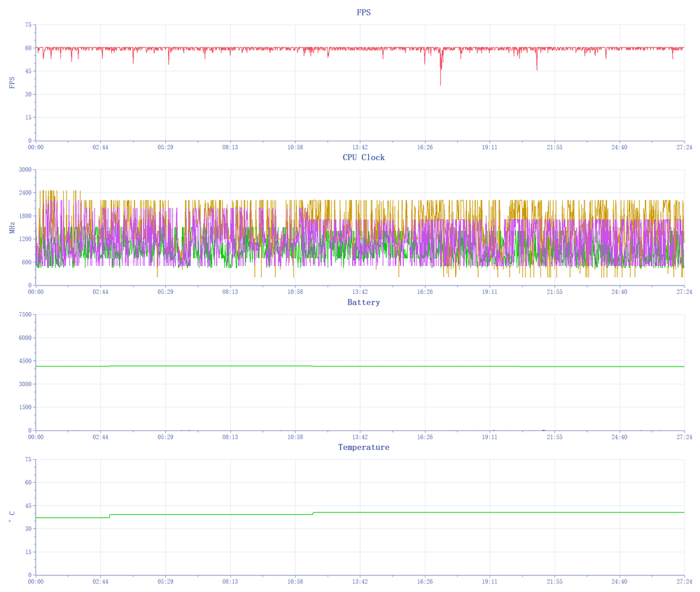Click the "Temperature" chart title
The image size is (700, 592).
coord(363,447)
